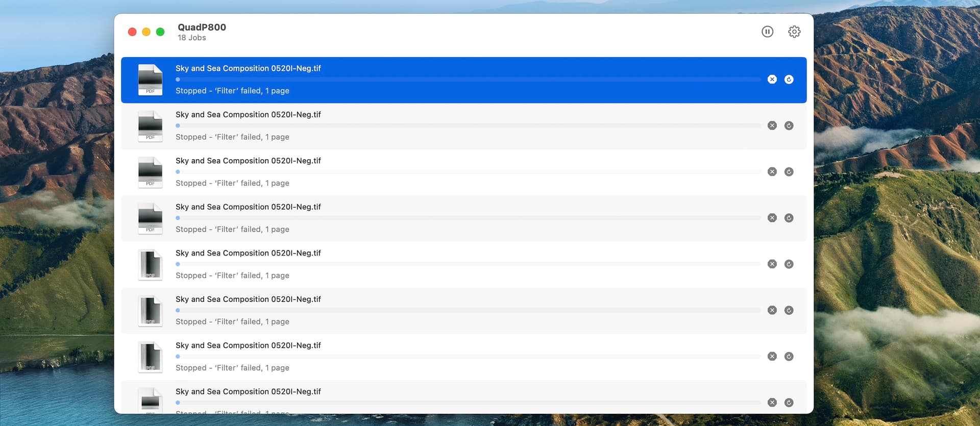This screenshot has height=426, width=980.
Task: Select the sixth job's file name
Action: tap(248, 299)
